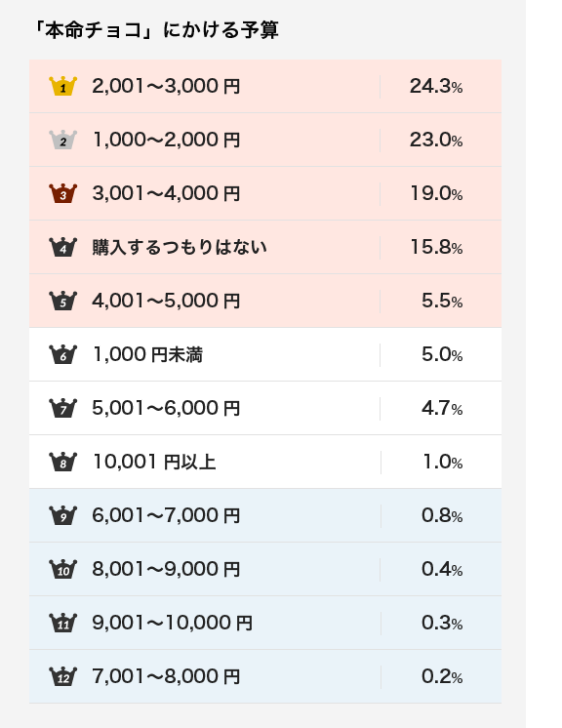Viewport: 562px width, 728px height.
Task: Click the 10,001 円以上 entry
Action: [154, 462]
